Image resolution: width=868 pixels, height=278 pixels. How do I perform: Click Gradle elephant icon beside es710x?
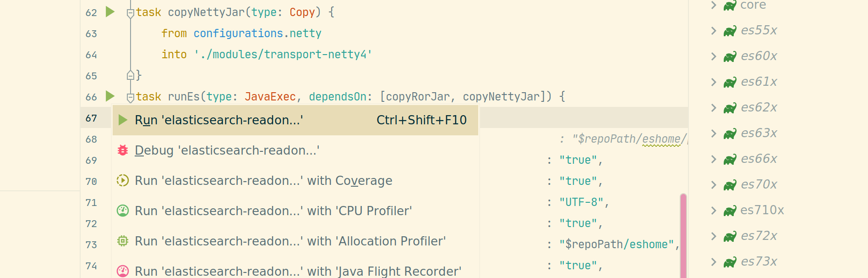coord(730,211)
